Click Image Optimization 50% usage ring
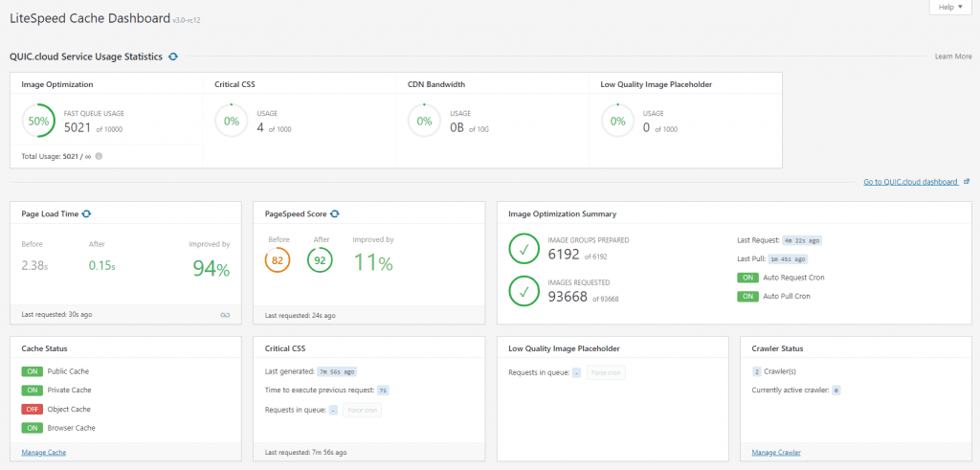This screenshot has height=470, width=980. 38,122
